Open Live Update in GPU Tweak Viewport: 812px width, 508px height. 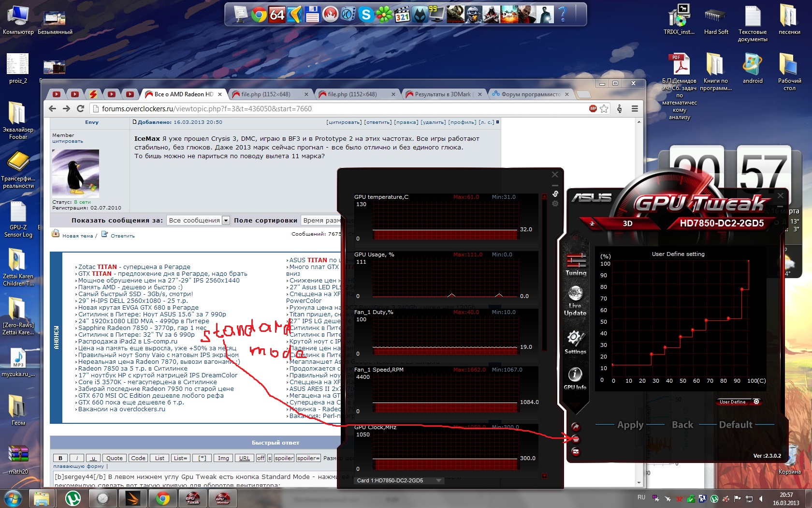(575, 301)
